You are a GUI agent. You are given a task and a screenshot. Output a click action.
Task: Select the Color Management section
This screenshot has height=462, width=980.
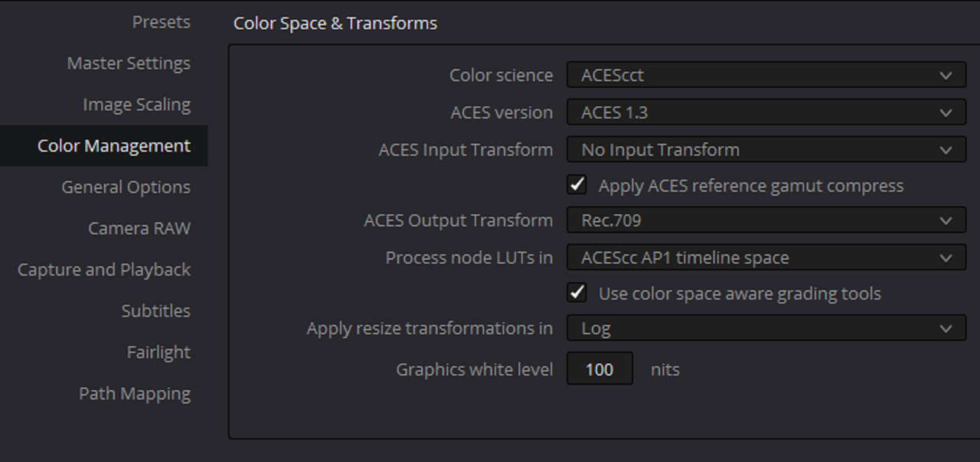(104, 146)
